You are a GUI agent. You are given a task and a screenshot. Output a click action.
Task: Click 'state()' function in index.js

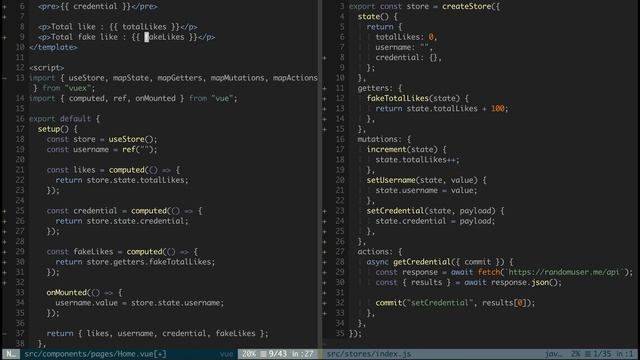click(373, 17)
